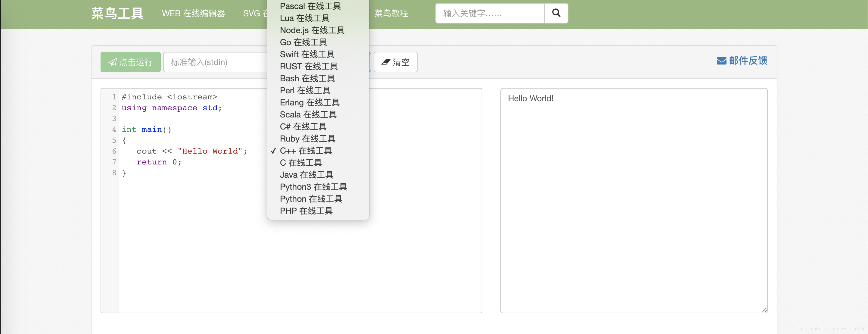Click into the 标准输入(stdin) field

click(x=216, y=62)
